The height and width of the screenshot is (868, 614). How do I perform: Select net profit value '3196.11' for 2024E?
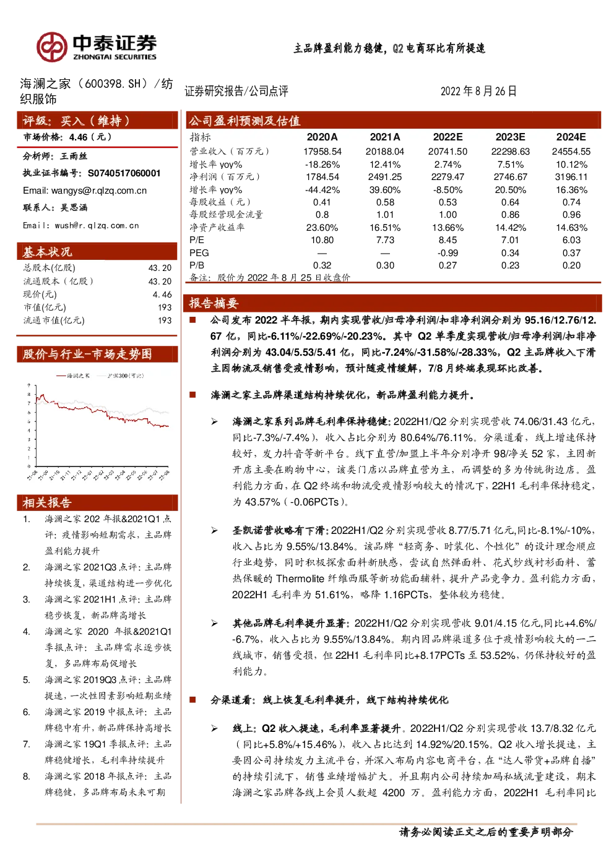pyautogui.click(x=571, y=177)
